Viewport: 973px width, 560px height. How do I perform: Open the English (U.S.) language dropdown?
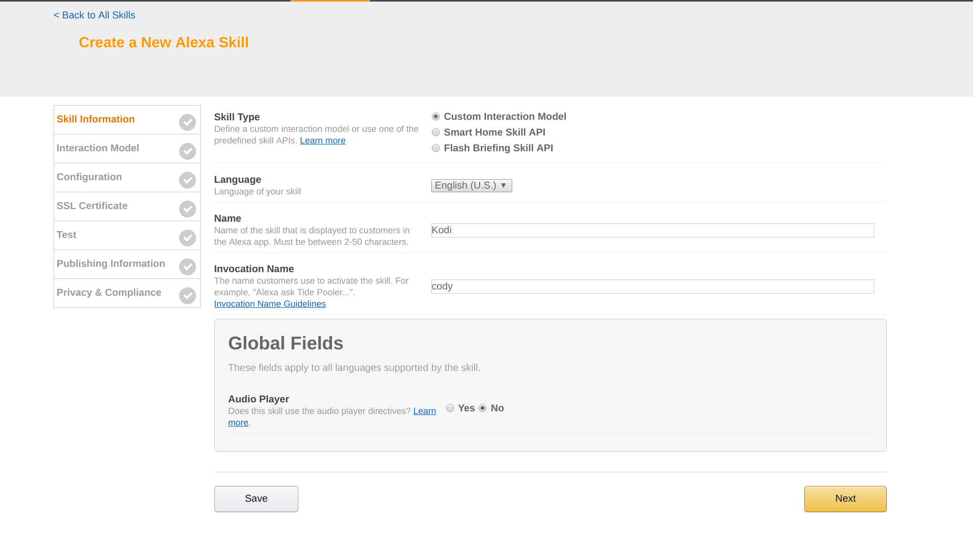471,185
